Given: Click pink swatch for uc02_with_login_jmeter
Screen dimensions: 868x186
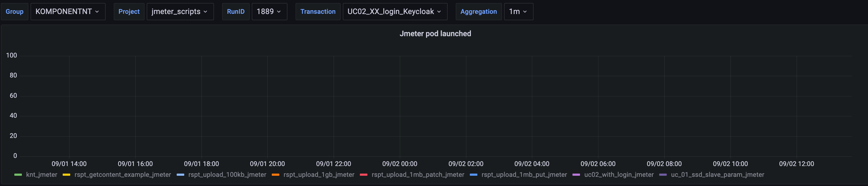Looking at the screenshot, I should (x=576, y=175).
